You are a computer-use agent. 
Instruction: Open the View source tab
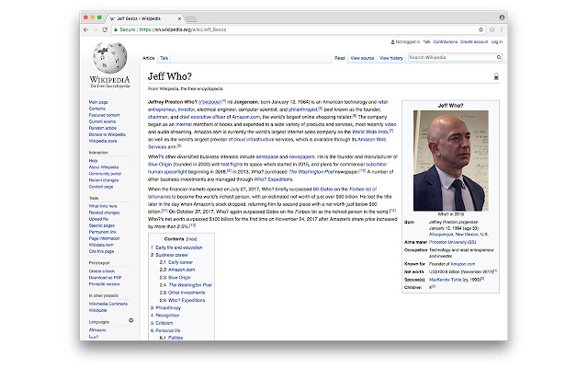click(362, 58)
